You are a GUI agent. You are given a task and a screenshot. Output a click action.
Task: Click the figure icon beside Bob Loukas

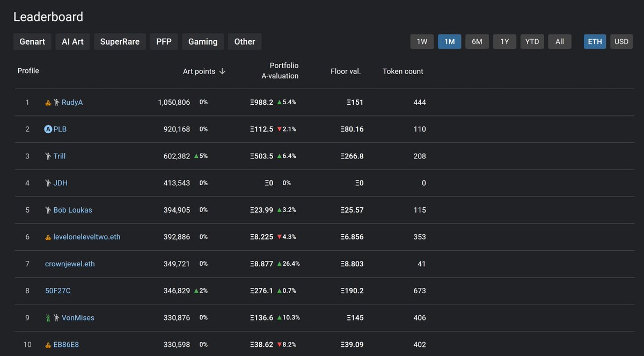(x=48, y=210)
